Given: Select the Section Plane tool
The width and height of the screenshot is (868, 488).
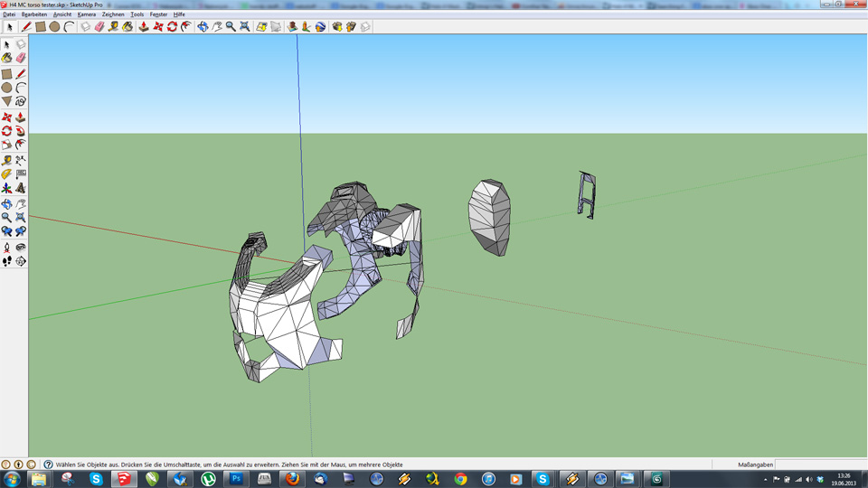Looking at the screenshot, I should pos(21,261).
